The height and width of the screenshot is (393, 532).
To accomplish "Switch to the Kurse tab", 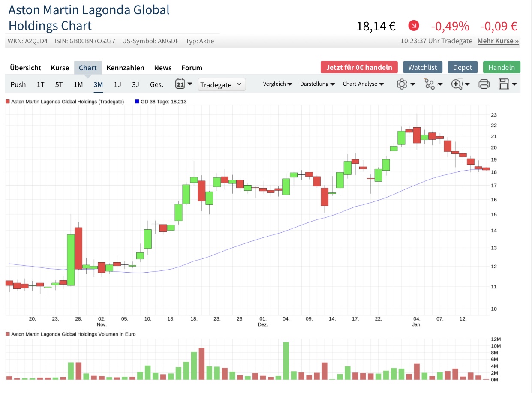I will coord(60,68).
